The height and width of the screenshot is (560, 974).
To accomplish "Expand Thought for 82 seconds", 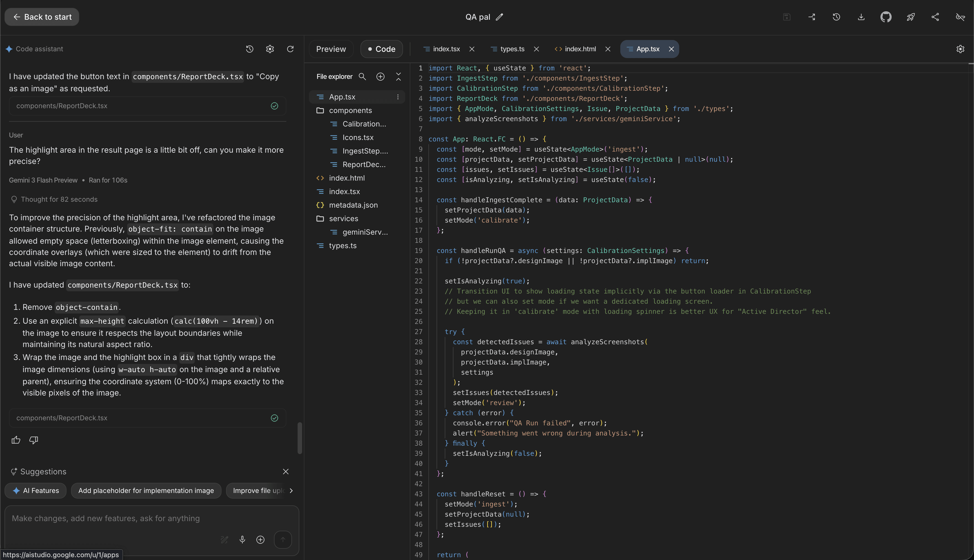I will point(59,199).
